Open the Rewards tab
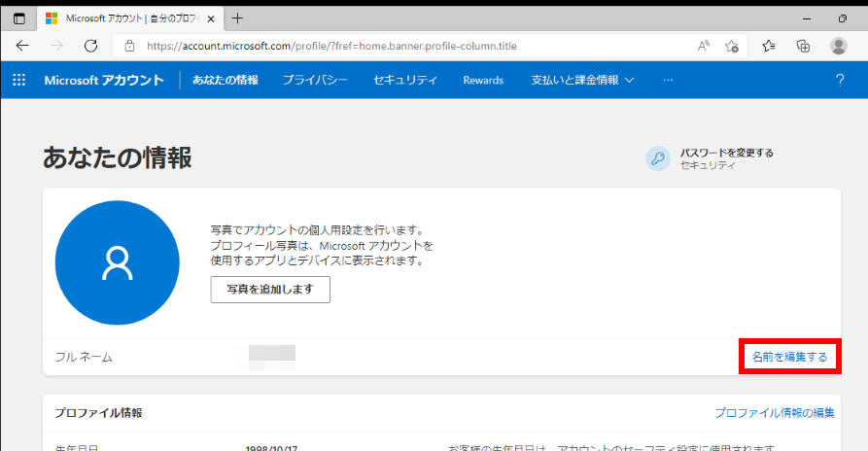 tap(483, 81)
